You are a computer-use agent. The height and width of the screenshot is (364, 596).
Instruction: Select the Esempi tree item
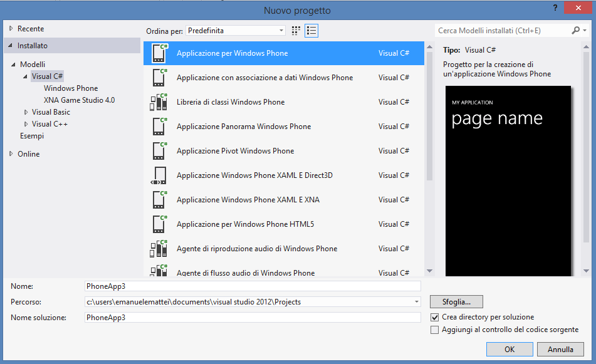coord(32,136)
